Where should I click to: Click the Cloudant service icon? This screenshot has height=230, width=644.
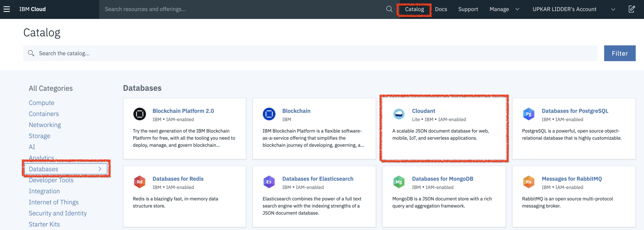[399, 114]
